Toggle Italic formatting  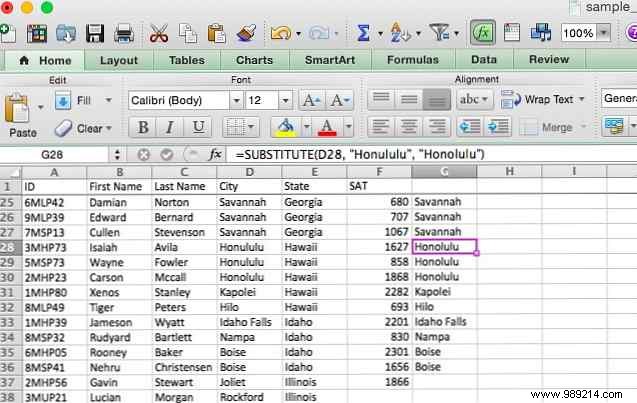pyautogui.click(x=170, y=128)
